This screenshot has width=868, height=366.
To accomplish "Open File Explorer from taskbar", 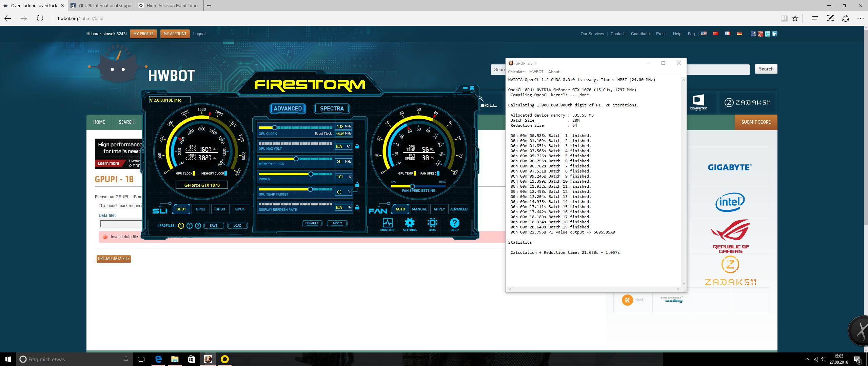I will [175, 359].
